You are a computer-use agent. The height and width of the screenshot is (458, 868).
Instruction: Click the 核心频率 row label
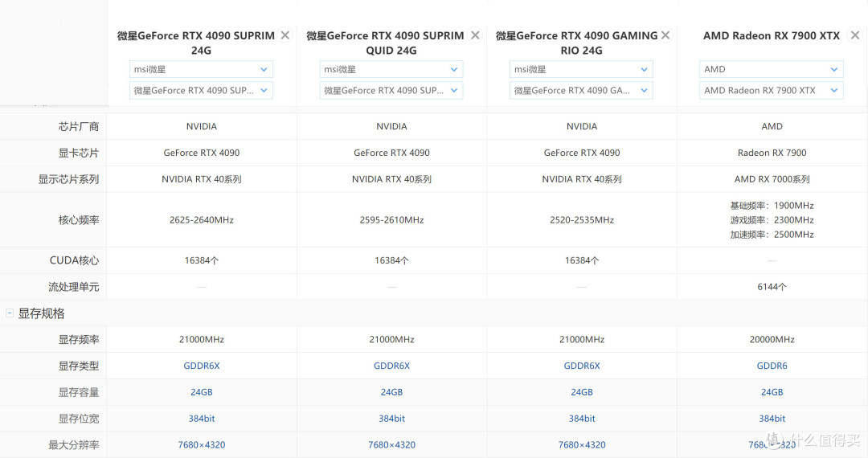click(79, 220)
